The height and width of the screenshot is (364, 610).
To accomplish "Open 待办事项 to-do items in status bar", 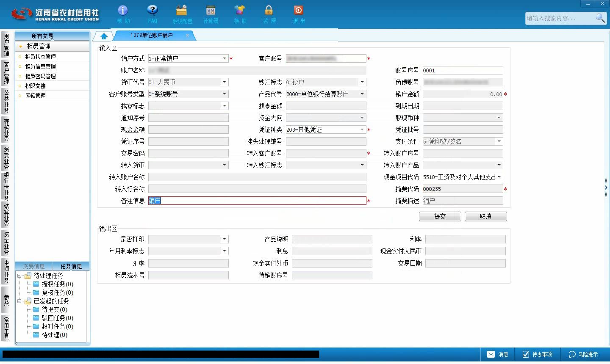I will (x=537, y=354).
